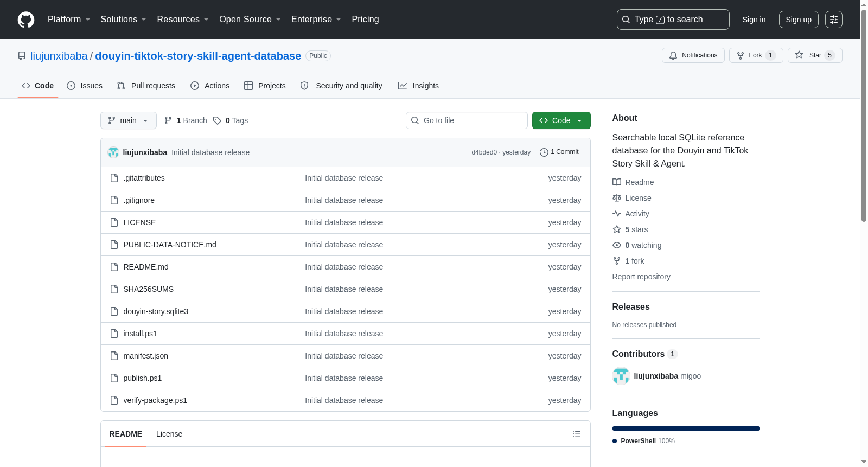
Task: Click the file icon beside publish.ps1
Action: pos(114,378)
